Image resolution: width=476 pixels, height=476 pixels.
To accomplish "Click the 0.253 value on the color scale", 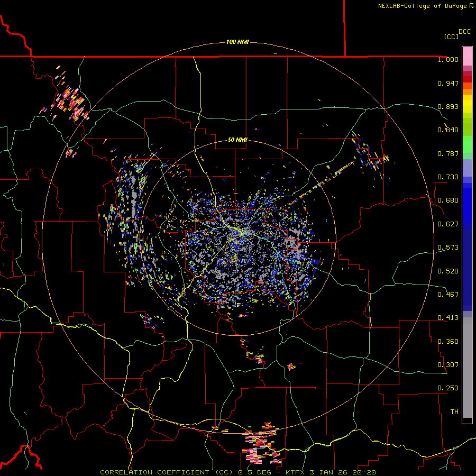I will click(x=448, y=388).
